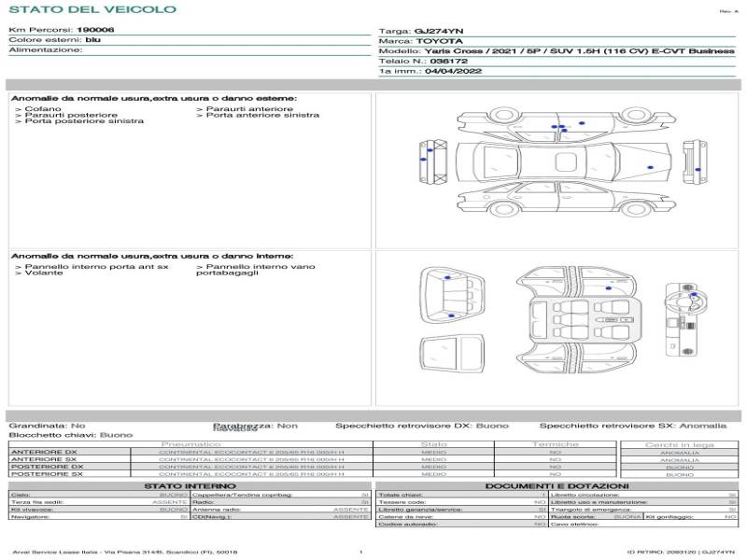
Task: Select the 'POSTERIORE DX' tyre row label
Action: (x=48, y=467)
